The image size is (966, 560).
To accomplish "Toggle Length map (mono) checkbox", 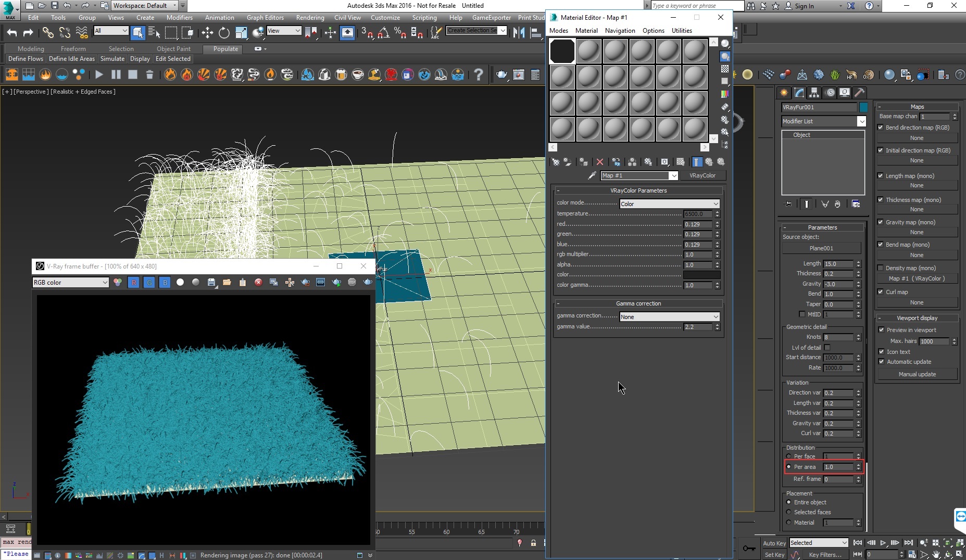I will tap(881, 176).
